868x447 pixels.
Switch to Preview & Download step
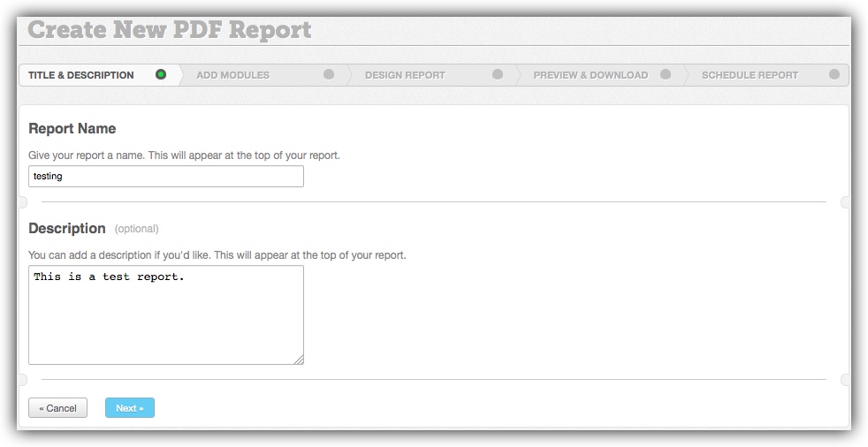(602, 75)
